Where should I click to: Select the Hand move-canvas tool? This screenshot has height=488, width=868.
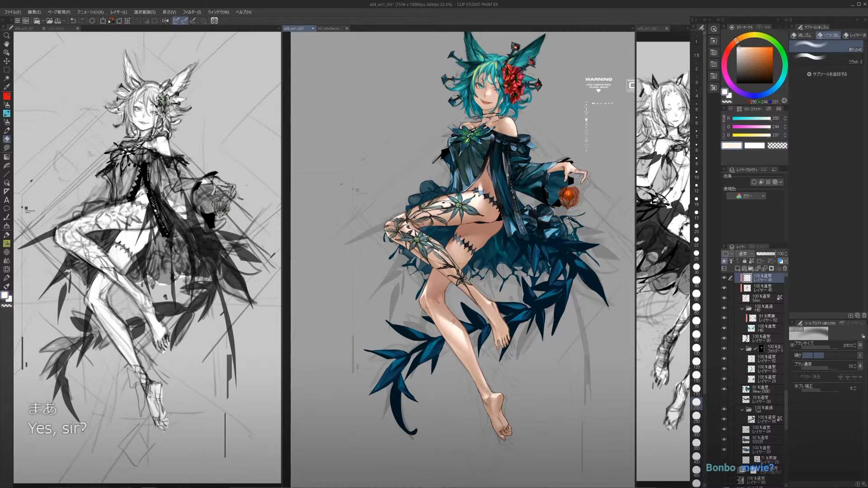point(6,44)
